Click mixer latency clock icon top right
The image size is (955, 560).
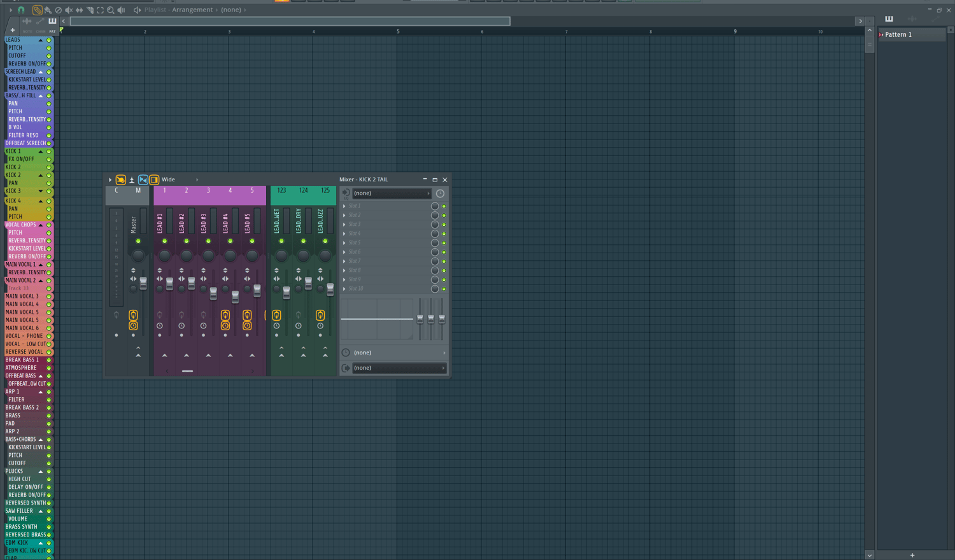(x=440, y=193)
